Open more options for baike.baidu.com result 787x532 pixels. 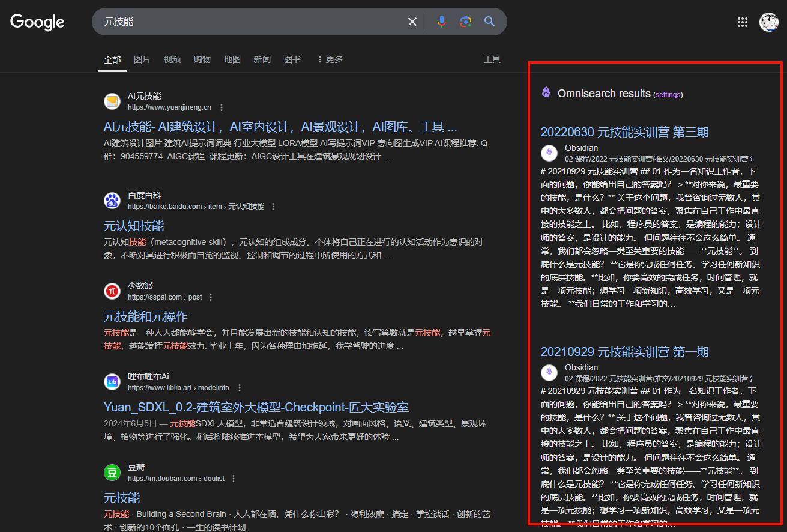[273, 207]
